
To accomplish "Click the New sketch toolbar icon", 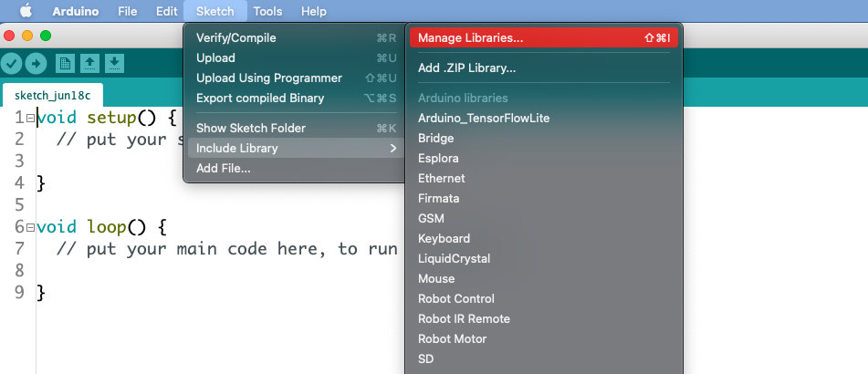I will (65, 63).
